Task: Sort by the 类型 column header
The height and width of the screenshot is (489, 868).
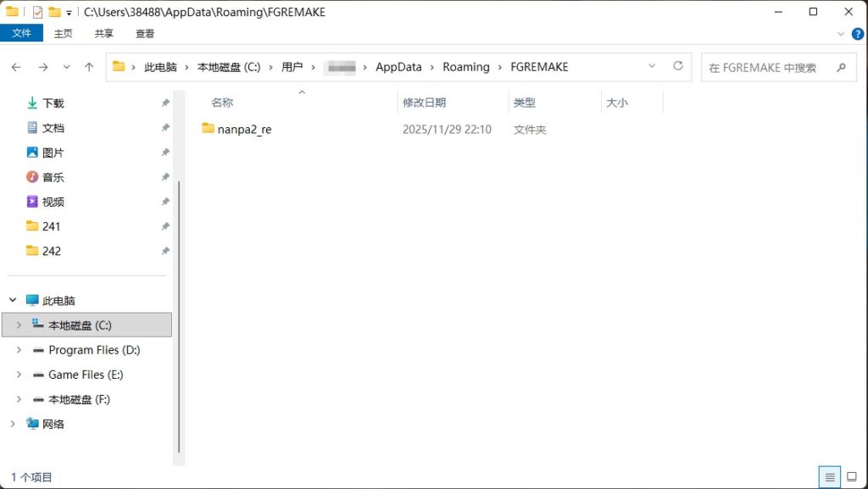Action: point(524,103)
